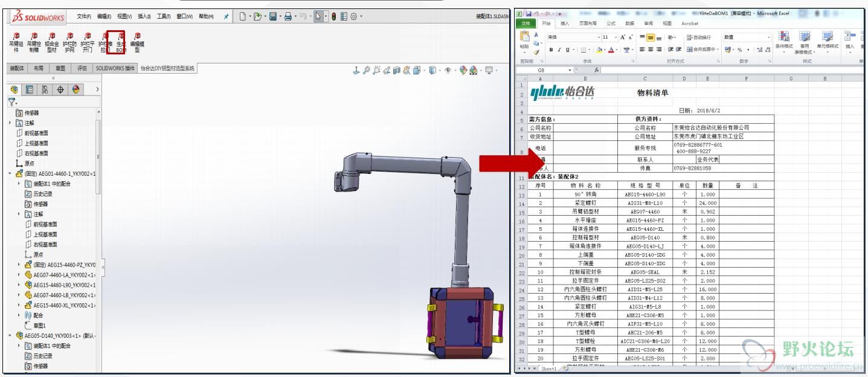Pin the SolidWorks menu bar
This screenshot has height=377, width=868.
click(226, 16)
